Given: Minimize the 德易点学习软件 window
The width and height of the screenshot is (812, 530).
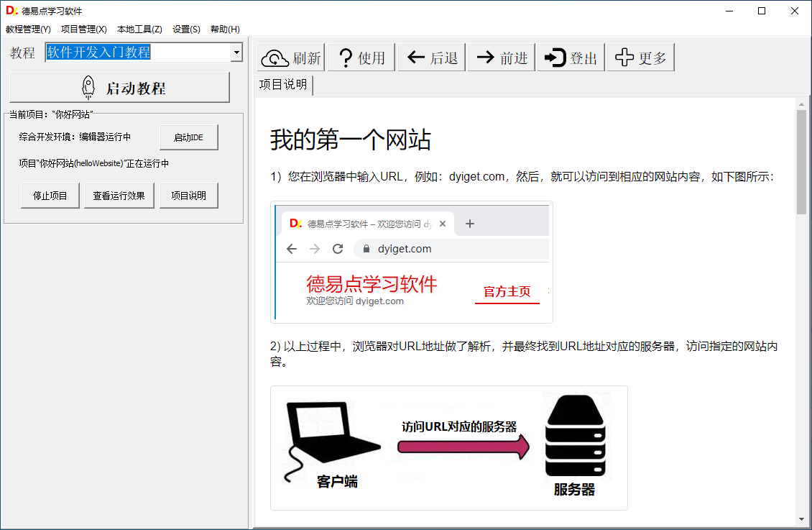Looking at the screenshot, I should pos(729,11).
